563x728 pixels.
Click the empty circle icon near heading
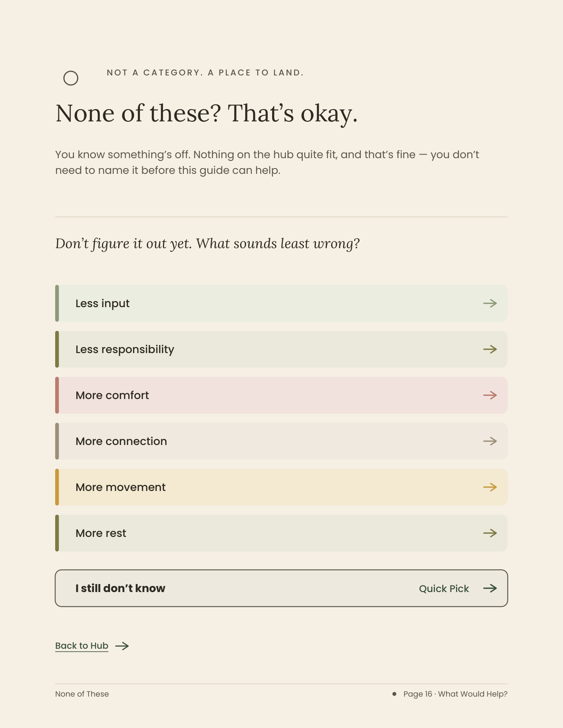point(71,78)
